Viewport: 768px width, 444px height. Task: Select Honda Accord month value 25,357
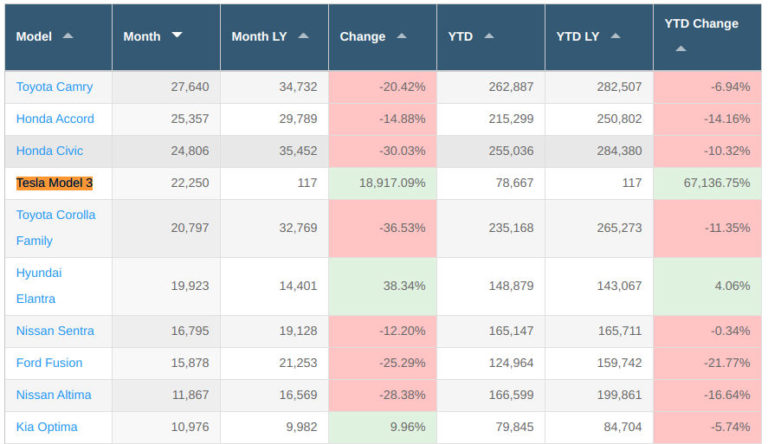pyautogui.click(x=190, y=119)
